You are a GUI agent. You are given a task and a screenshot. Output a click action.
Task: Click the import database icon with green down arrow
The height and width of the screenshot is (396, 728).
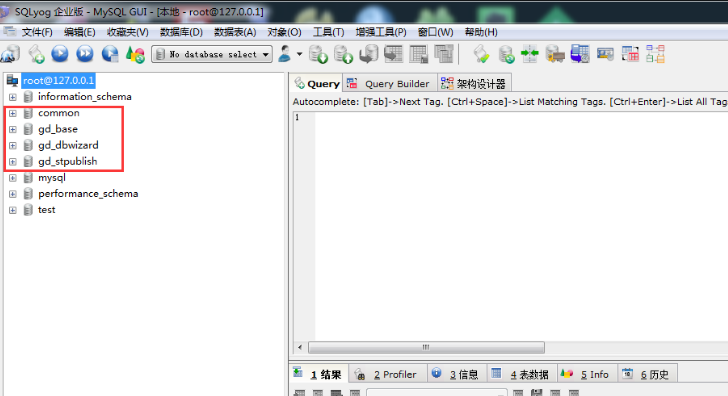point(318,54)
